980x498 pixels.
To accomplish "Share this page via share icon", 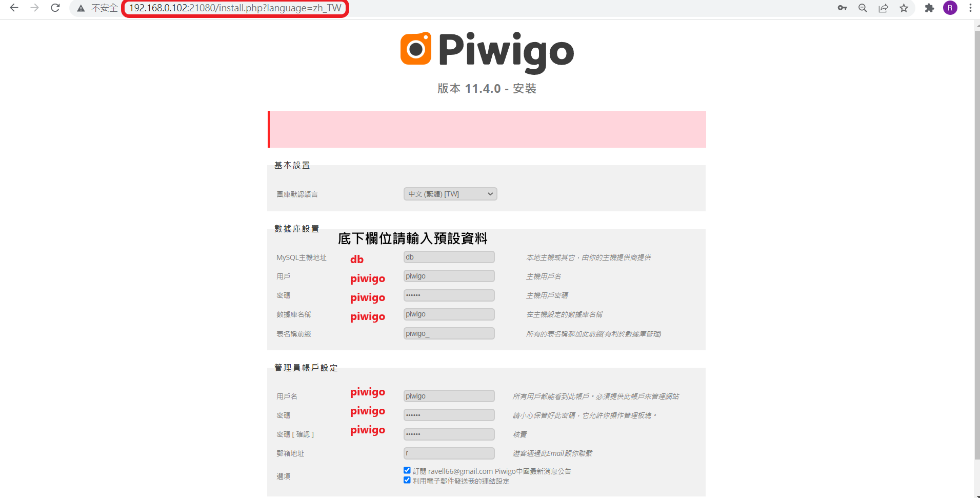I will point(883,8).
